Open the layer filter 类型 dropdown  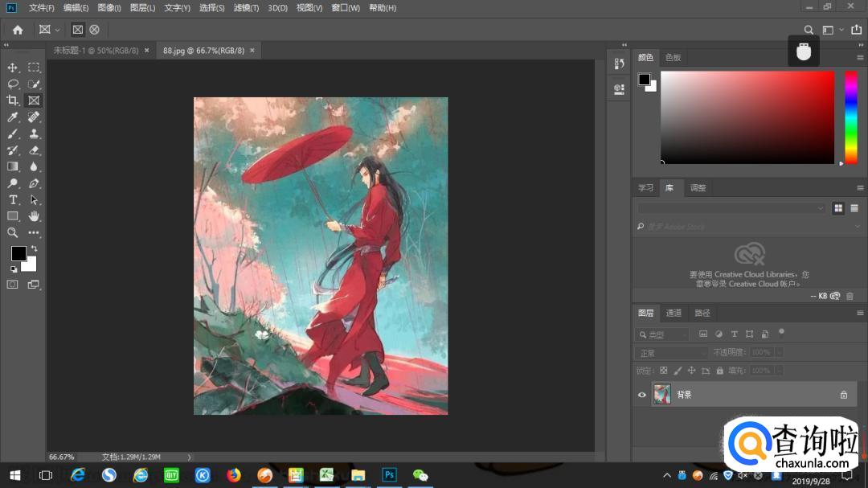point(662,334)
